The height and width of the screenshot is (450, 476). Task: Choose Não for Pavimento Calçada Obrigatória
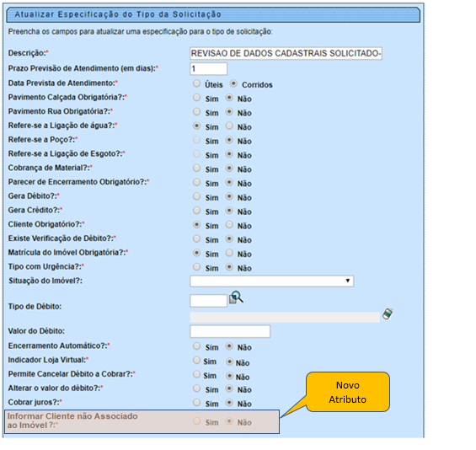(229, 98)
